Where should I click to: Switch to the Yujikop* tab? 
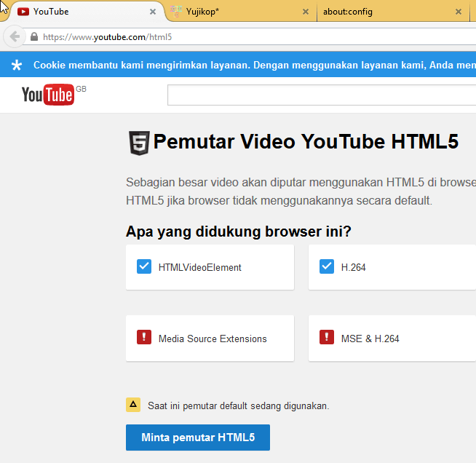coord(240,12)
